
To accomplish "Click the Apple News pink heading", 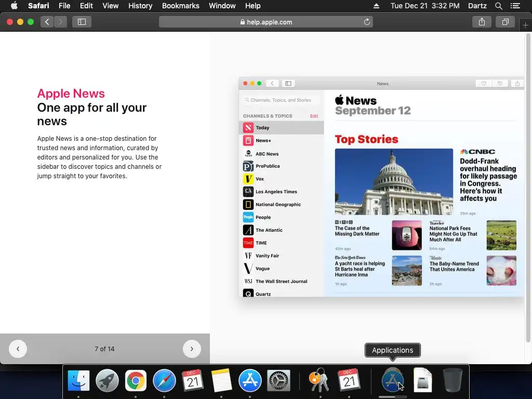I will [71, 94].
